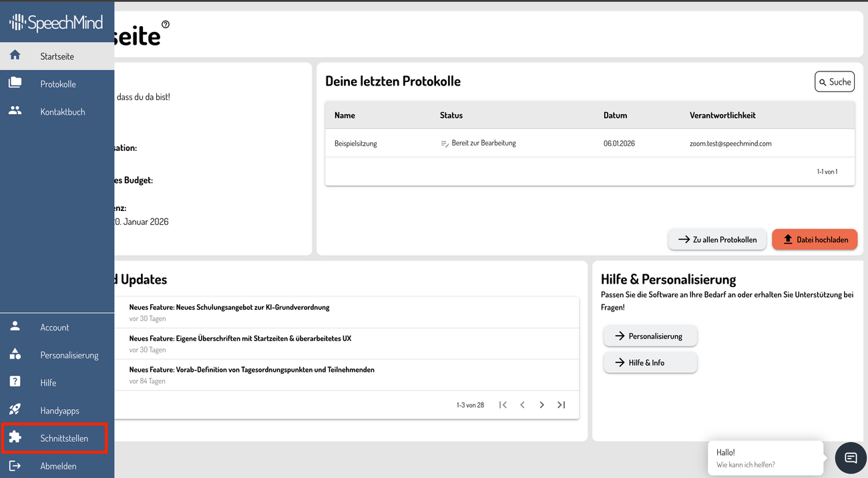The width and height of the screenshot is (868, 478).
Task: Go to next page of updates
Action: click(x=541, y=405)
